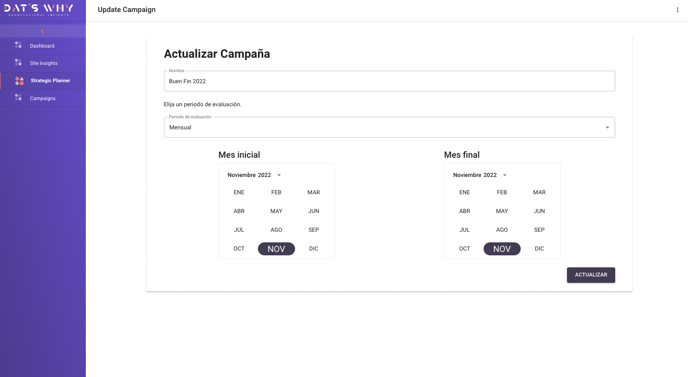The height and width of the screenshot is (377, 688).
Task: Select DIC in the Mes final calendar
Action: coord(539,249)
